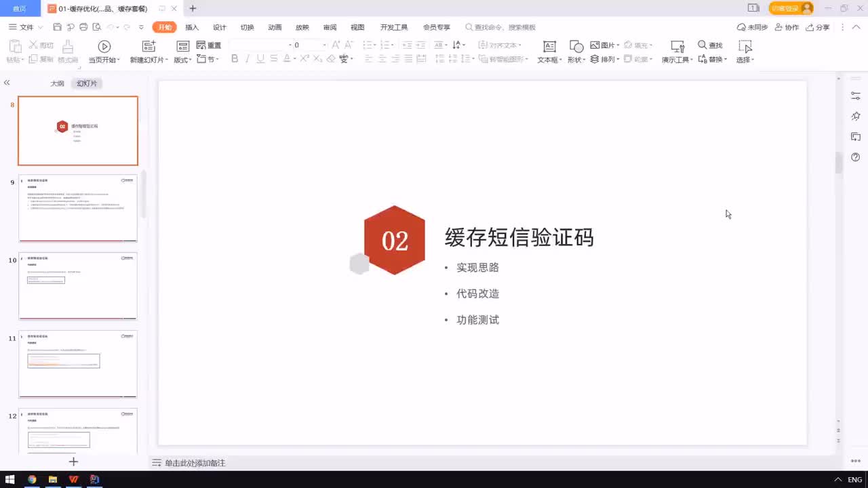Open the 插入 ribbon tab
Screen dimensions: 868x488
point(192,27)
